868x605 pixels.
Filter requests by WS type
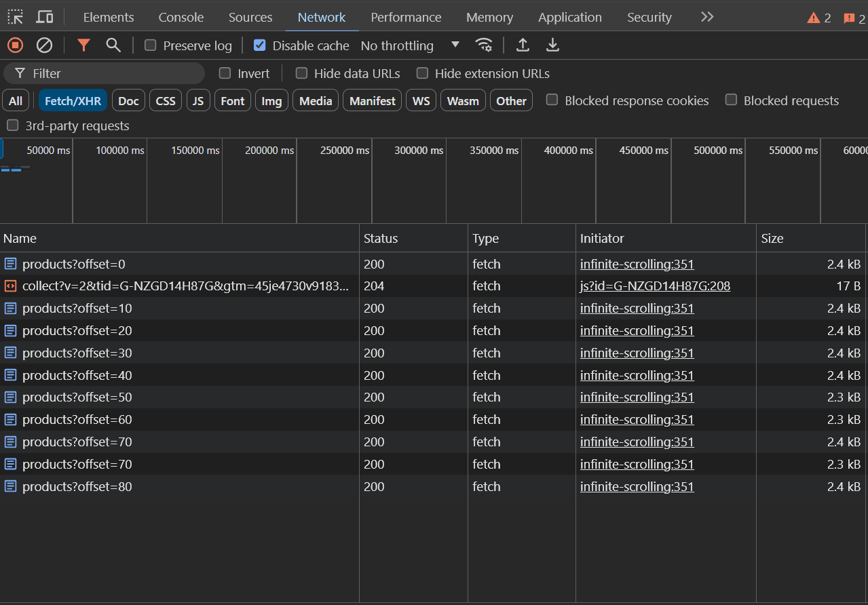click(x=421, y=101)
